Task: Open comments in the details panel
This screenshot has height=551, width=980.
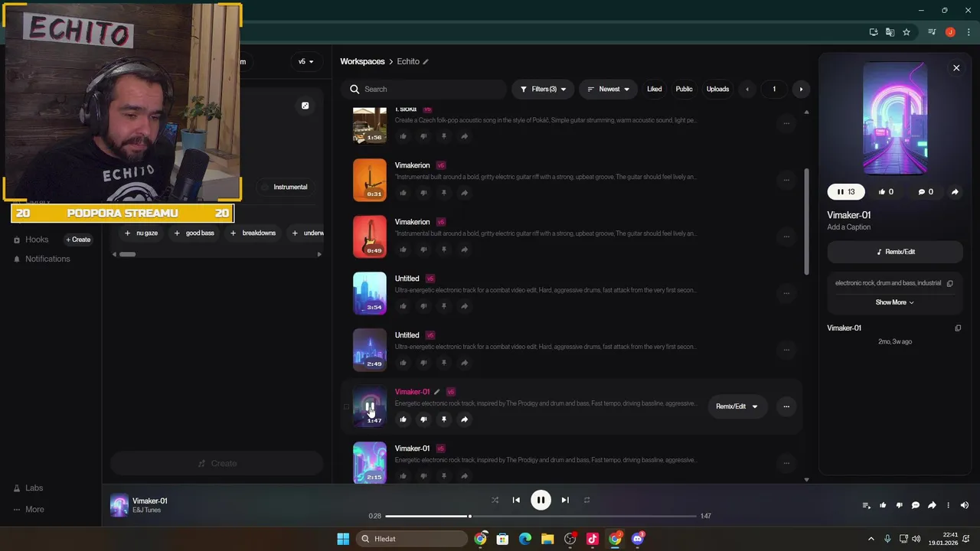Action: coord(926,191)
